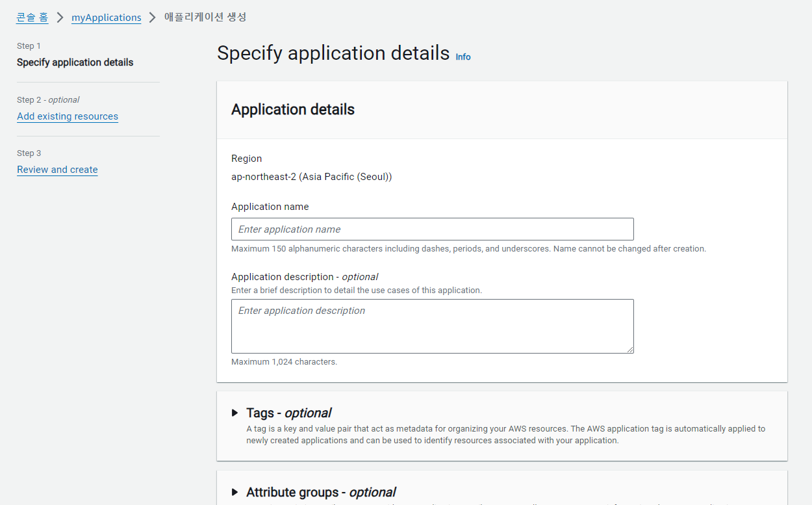
Task: Expand the Tags section triangle
Action: tap(235, 413)
